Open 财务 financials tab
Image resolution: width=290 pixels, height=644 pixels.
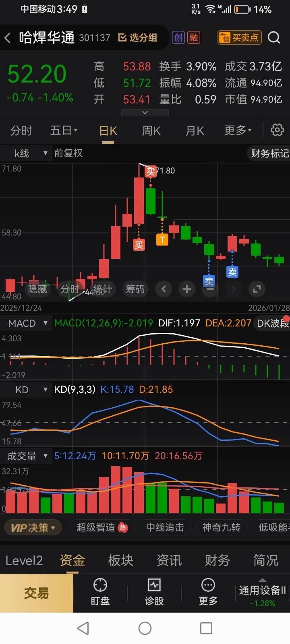point(217,560)
